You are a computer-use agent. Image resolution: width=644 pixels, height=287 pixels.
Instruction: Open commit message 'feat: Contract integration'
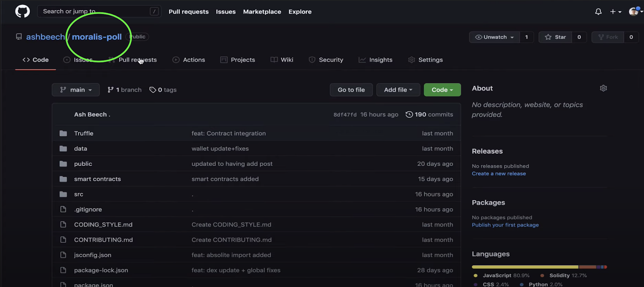tap(229, 133)
